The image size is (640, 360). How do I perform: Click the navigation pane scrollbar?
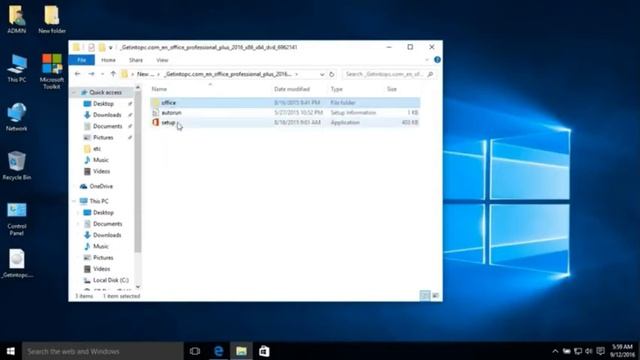point(138,171)
